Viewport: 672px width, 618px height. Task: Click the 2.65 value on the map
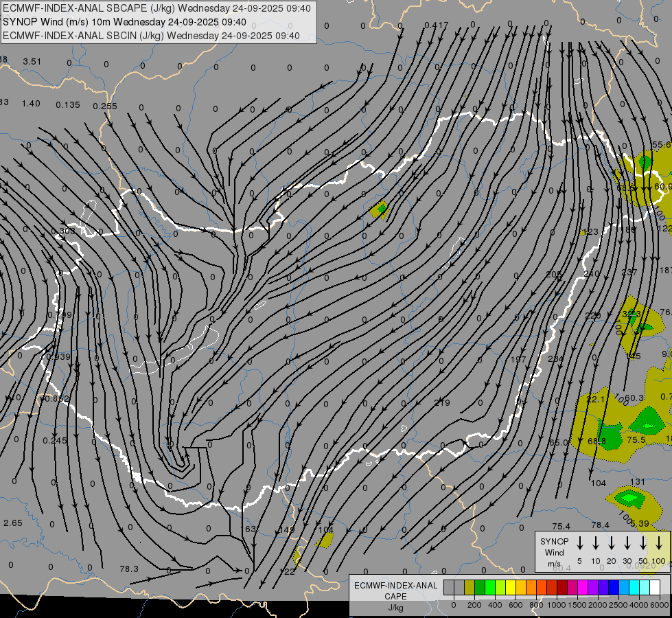[13, 523]
